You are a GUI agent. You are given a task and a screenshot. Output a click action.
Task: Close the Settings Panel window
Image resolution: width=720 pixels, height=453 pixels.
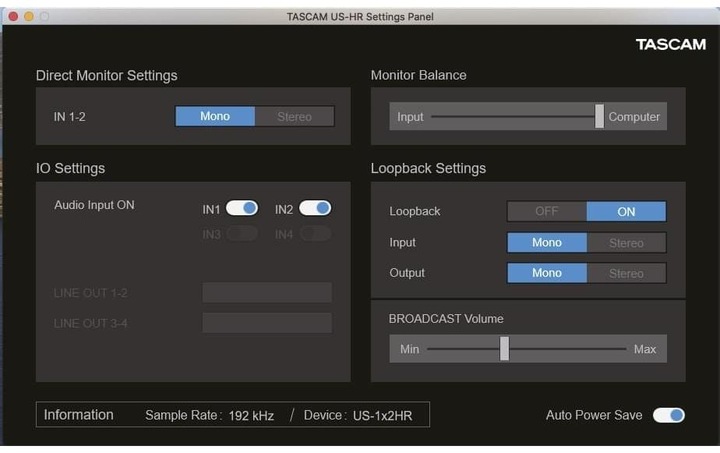tap(13, 17)
